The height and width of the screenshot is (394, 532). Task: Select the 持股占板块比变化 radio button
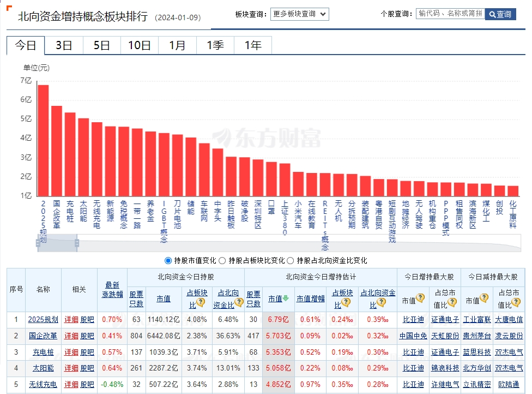pos(222,260)
